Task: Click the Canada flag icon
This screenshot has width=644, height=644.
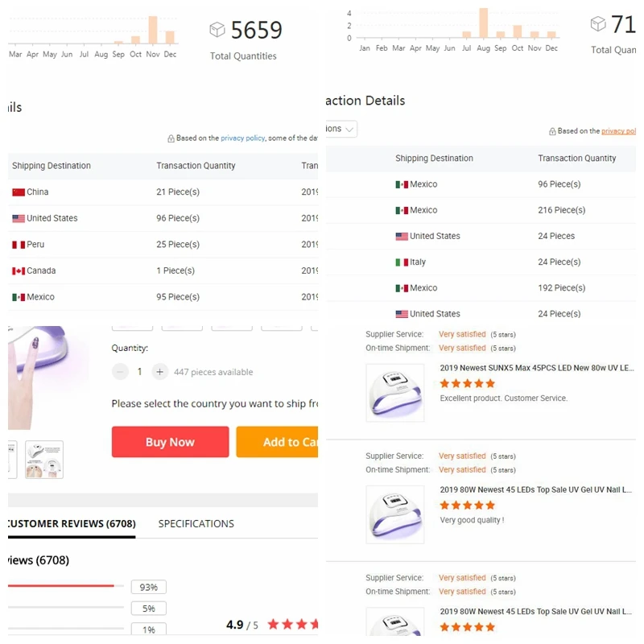Action: pos(19,271)
